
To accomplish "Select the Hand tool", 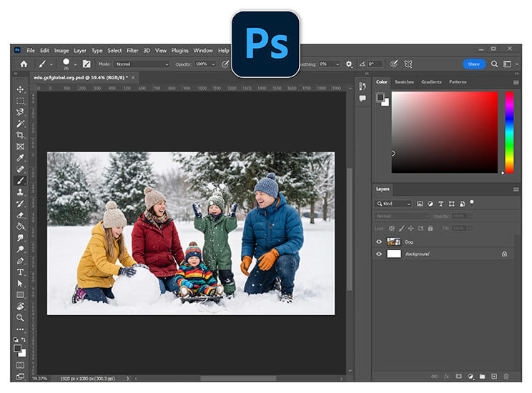I will 20,307.
